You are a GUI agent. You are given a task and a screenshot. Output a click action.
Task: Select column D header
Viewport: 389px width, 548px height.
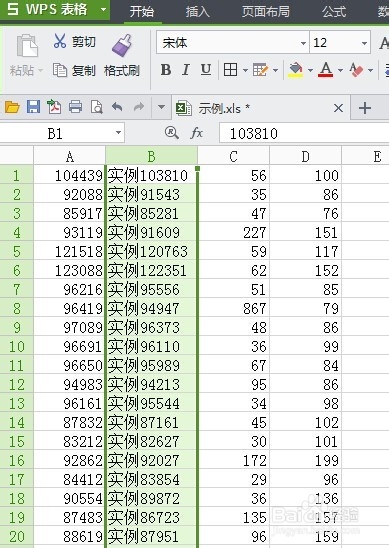(x=305, y=156)
